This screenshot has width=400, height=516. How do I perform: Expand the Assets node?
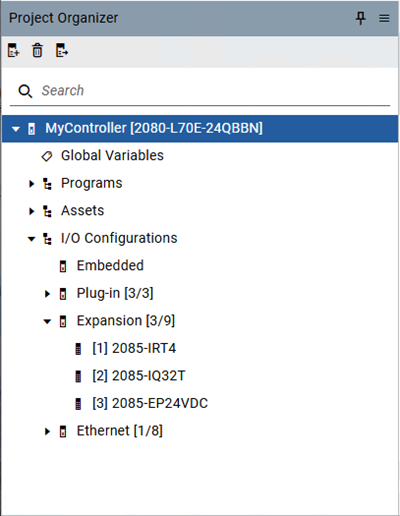[32, 211]
